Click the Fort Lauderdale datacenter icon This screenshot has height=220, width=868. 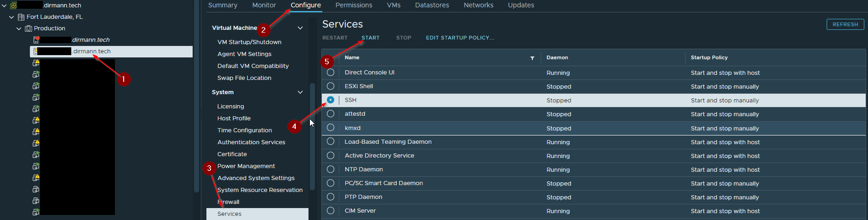coord(21,17)
